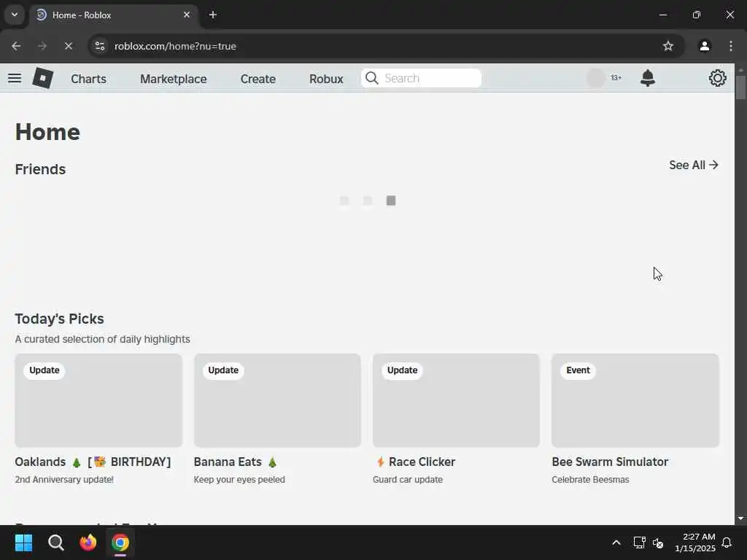The image size is (747, 560).
Task: Open Chrome three-dot menu
Action: click(x=731, y=46)
